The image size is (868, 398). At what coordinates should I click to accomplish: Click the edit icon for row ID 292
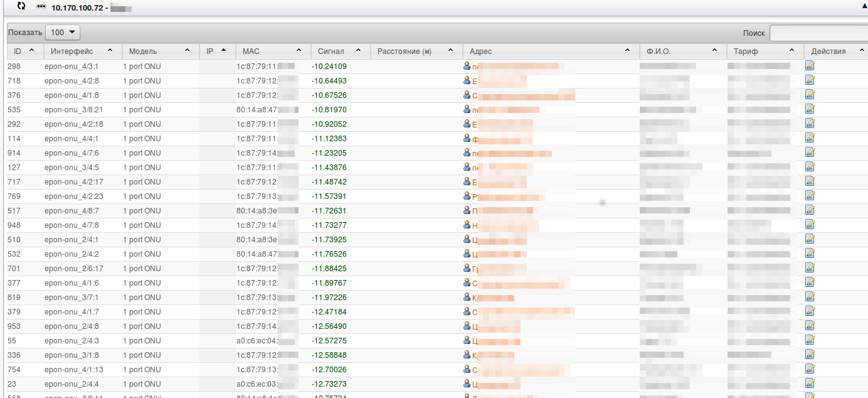(810, 123)
